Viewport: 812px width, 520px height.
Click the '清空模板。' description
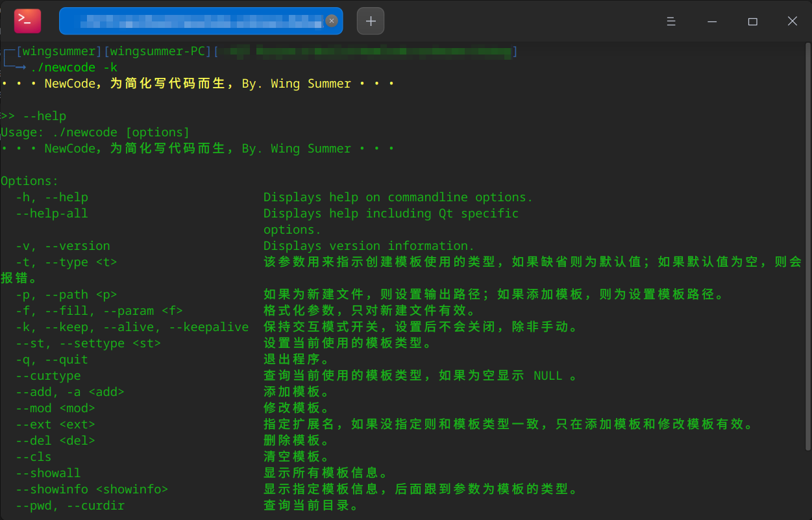[297, 457]
